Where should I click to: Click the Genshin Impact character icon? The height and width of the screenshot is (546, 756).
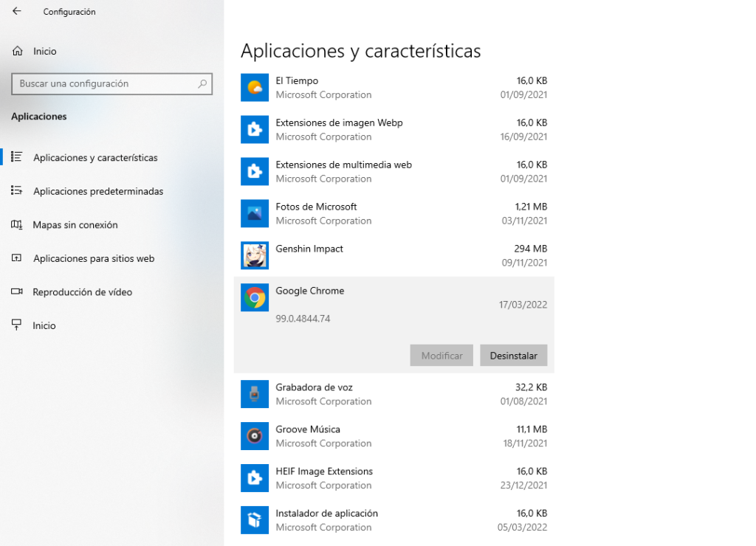(255, 256)
